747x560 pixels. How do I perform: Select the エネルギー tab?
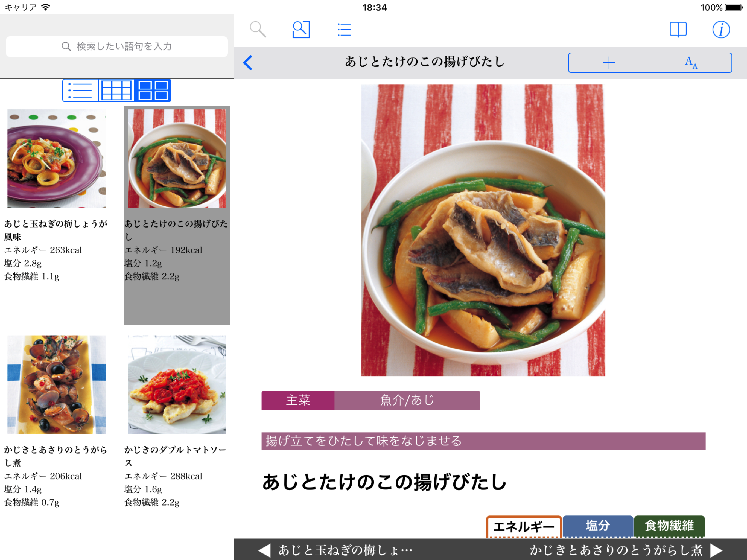[523, 527]
